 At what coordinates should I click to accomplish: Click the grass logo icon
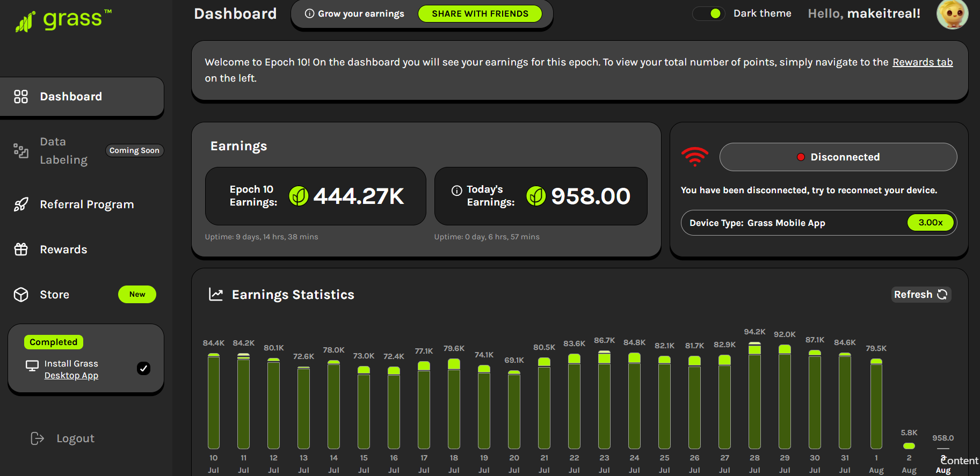pyautogui.click(x=25, y=22)
